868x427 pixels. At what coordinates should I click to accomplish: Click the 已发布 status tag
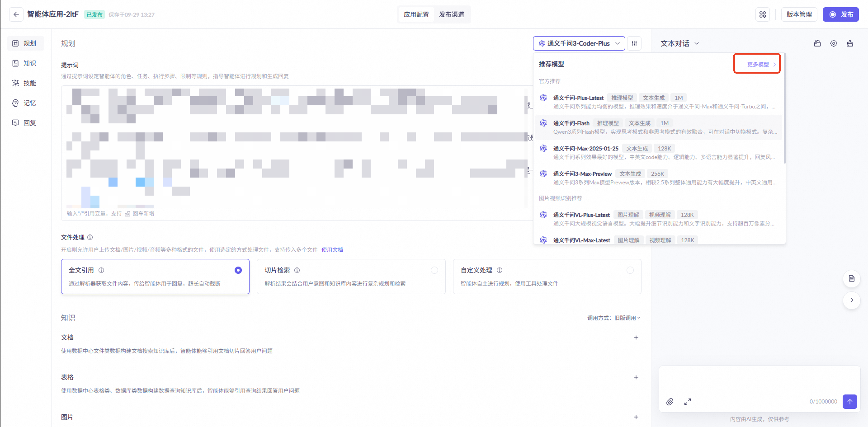point(94,14)
